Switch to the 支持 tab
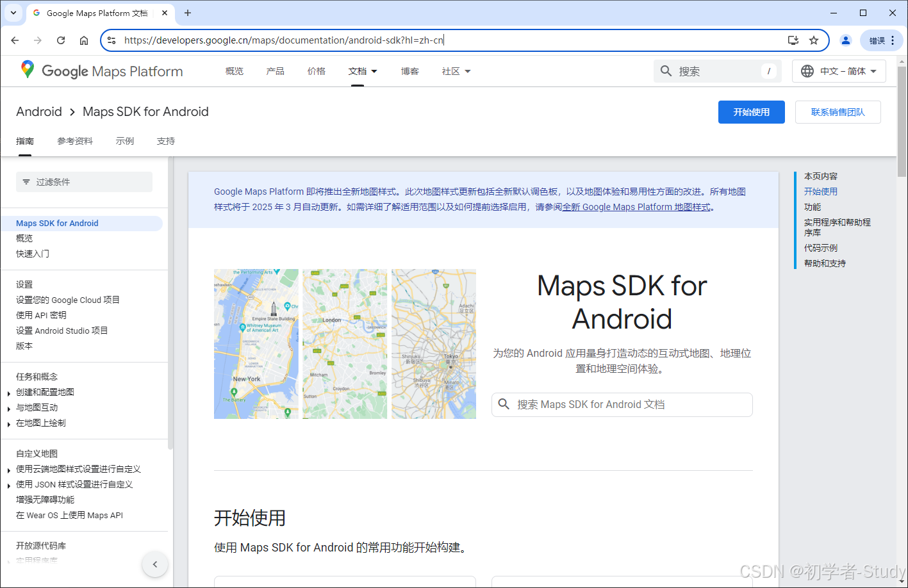908x588 pixels. (166, 141)
